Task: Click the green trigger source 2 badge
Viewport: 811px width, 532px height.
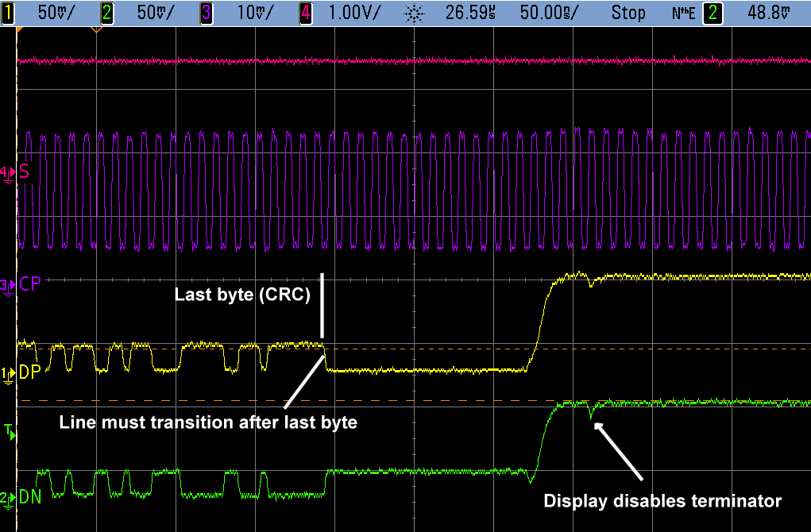Action: 713,13
